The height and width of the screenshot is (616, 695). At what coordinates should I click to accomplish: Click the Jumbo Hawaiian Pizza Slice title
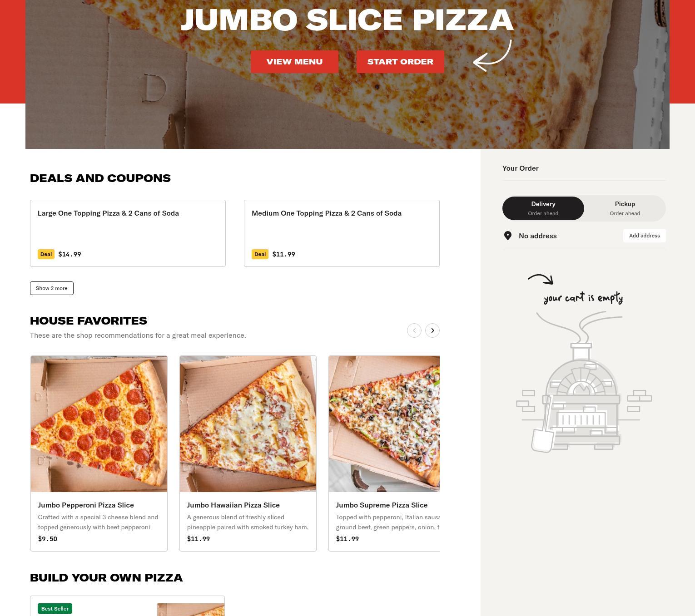point(233,505)
